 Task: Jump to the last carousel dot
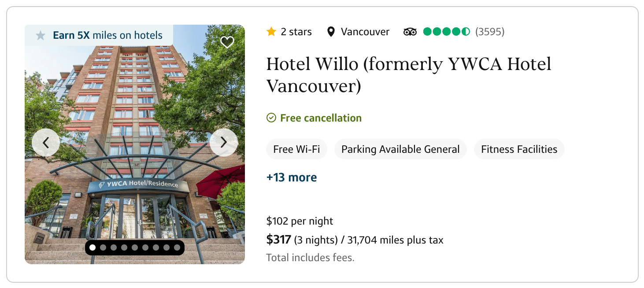(177, 247)
